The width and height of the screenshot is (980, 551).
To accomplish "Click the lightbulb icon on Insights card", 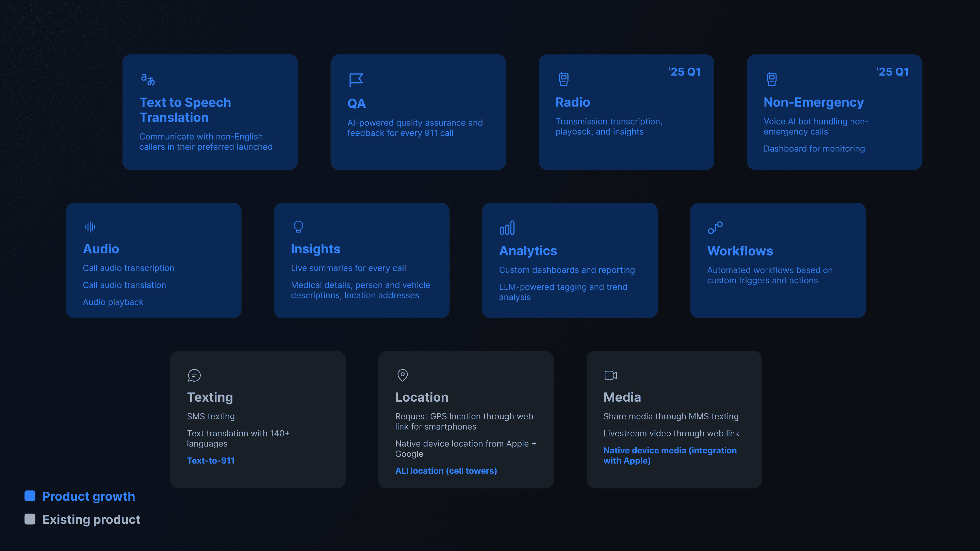I will click(x=298, y=227).
